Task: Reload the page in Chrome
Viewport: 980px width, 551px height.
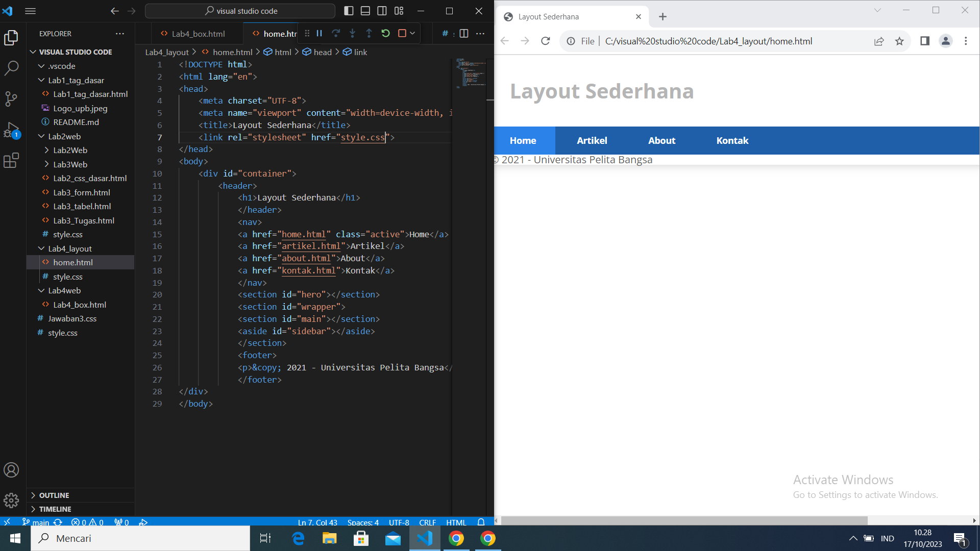Action: (546, 41)
